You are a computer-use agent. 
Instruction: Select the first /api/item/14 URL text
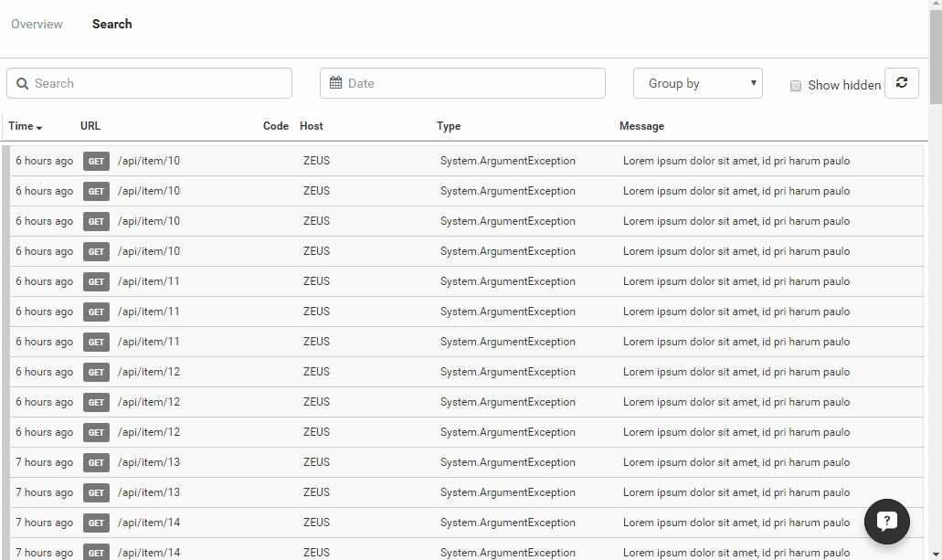click(x=149, y=523)
